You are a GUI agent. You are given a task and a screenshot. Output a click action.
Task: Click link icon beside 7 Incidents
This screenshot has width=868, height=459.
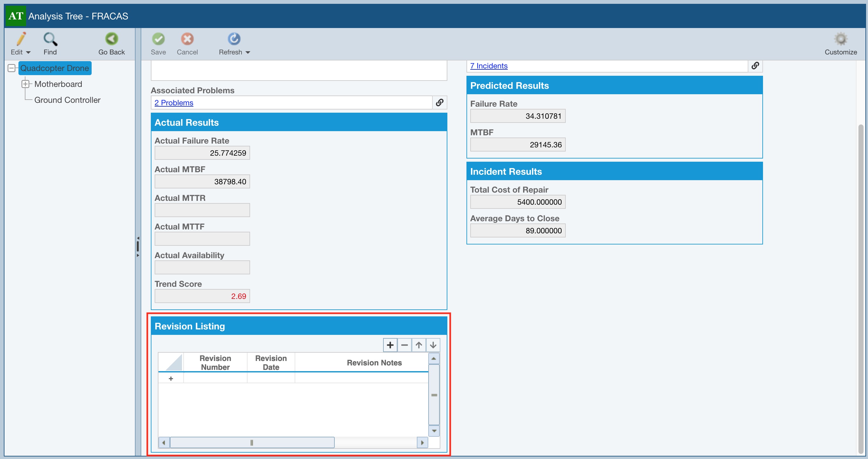pos(755,66)
